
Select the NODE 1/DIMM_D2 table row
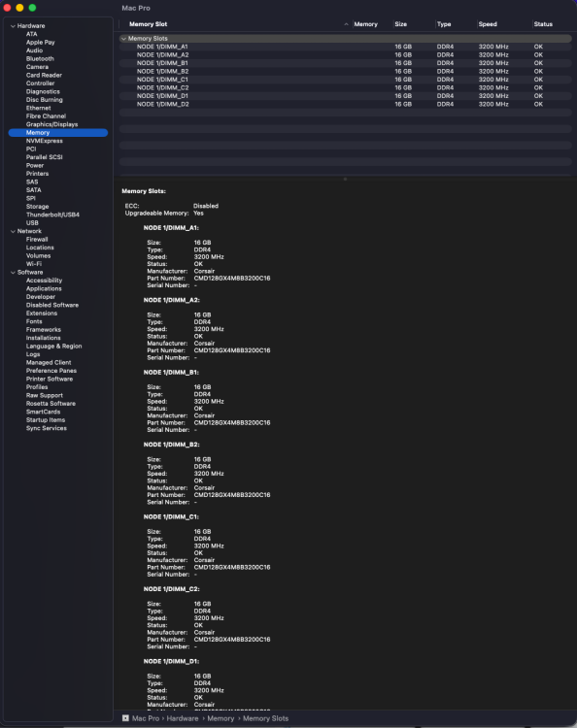coord(346,105)
